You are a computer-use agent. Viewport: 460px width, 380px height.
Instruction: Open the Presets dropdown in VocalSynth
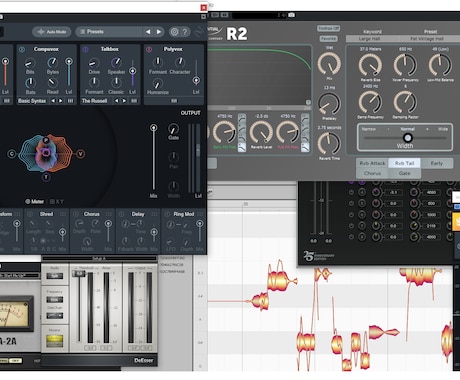[x=109, y=32]
